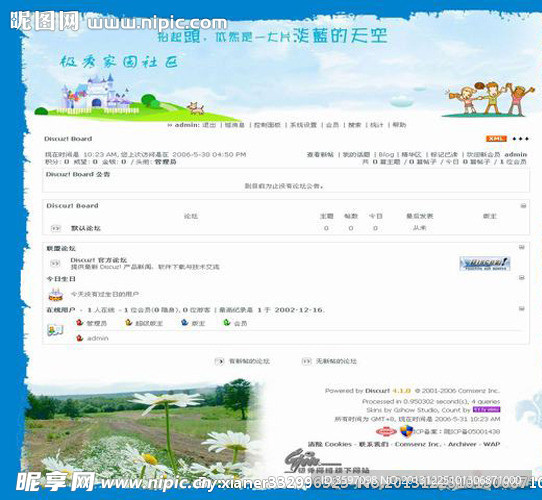Screen dimensions: 542x500
Task: Click the Blog link
Action: [x=386, y=155]
